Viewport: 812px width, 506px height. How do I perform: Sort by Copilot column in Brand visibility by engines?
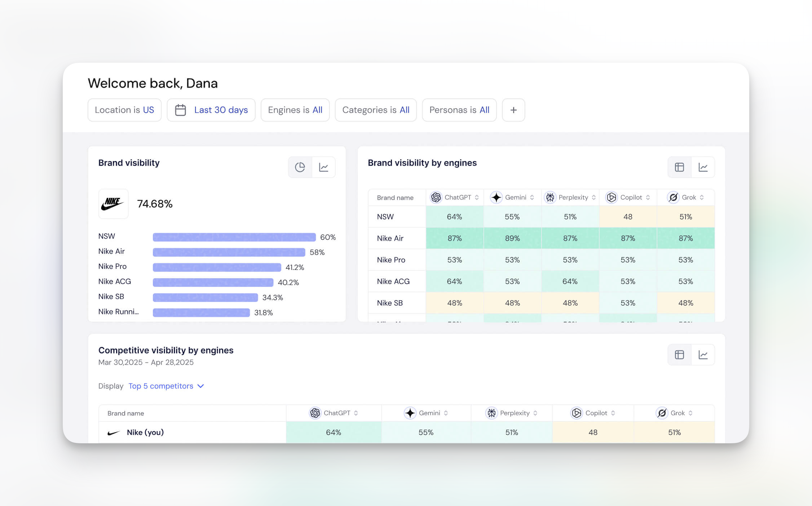pyautogui.click(x=648, y=197)
